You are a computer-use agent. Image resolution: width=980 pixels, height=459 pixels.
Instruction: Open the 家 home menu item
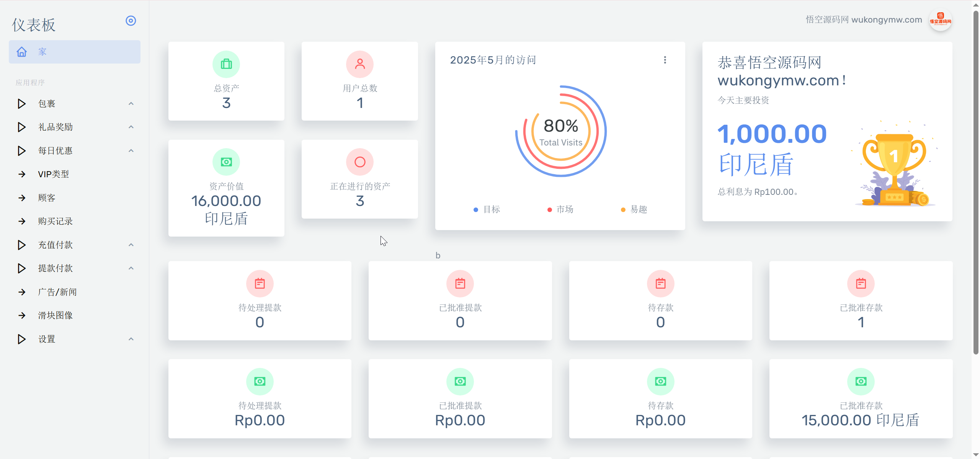75,52
